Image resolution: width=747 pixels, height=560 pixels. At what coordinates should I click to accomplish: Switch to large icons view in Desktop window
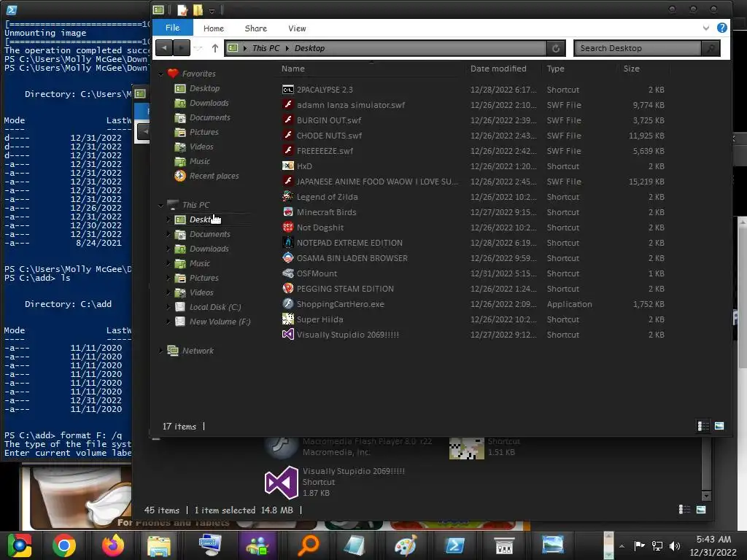click(719, 426)
